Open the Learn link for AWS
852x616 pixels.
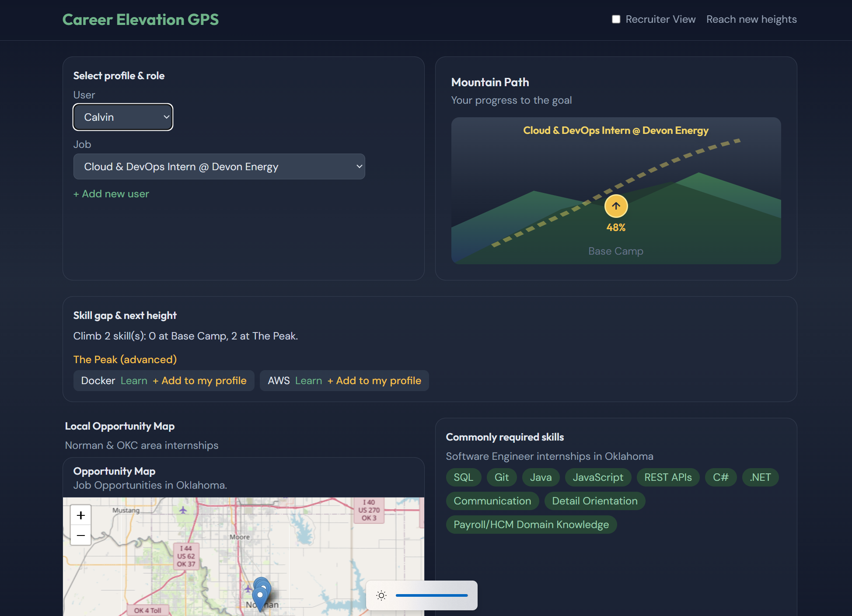pyautogui.click(x=308, y=381)
